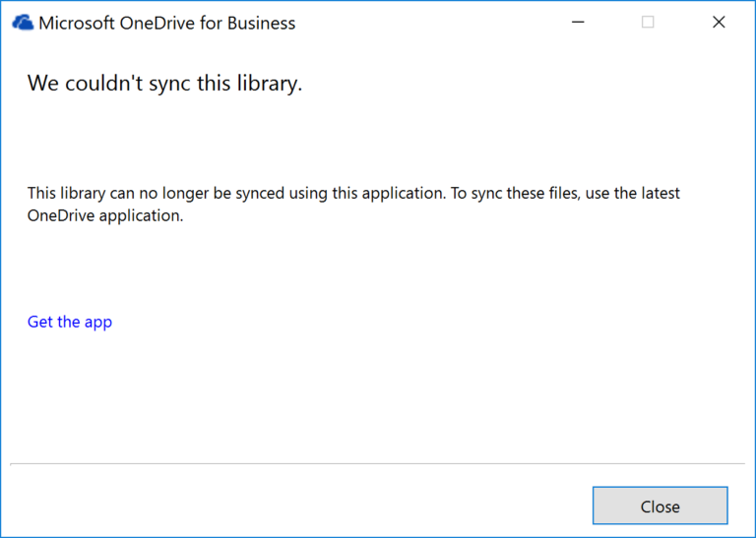
Task: Click the Close button at bottom
Action: point(661,506)
